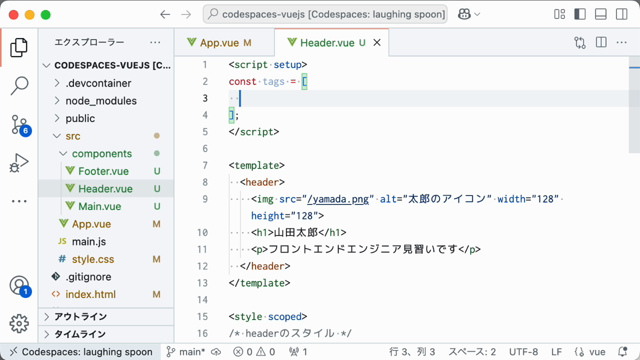Click the Codespaces: laughing spoon remote indicator
Image resolution: width=640 pixels, height=360 pixels.
click(81, 352)
